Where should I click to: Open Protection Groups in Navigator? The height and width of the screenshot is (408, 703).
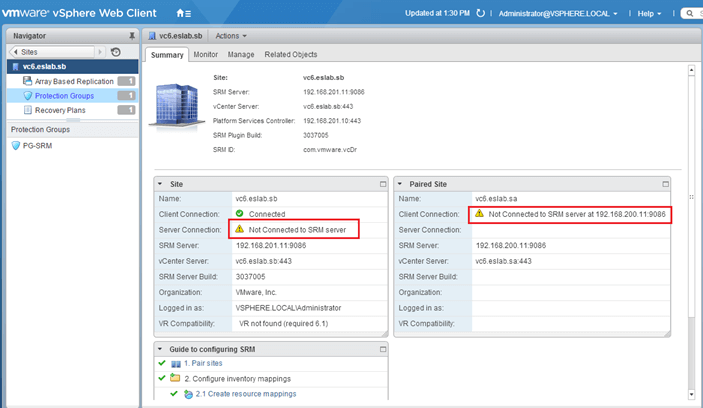(x=66, y=95)
